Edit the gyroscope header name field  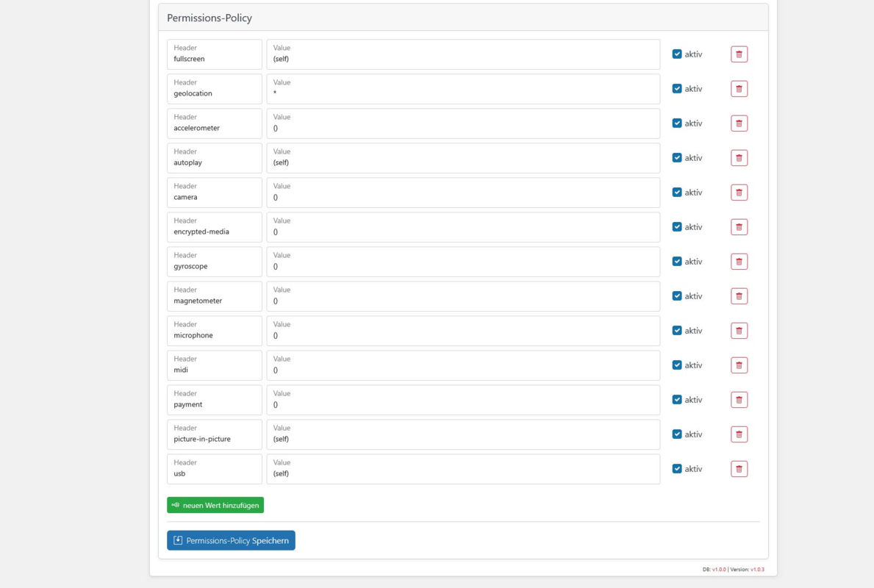(x=215, y=262)
